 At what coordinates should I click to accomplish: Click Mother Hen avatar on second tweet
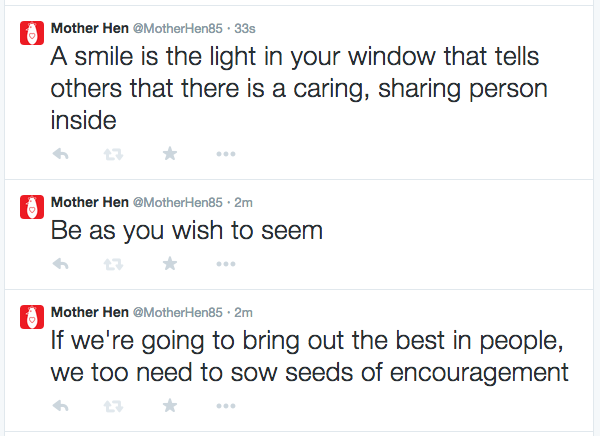(x=32, y=207)
